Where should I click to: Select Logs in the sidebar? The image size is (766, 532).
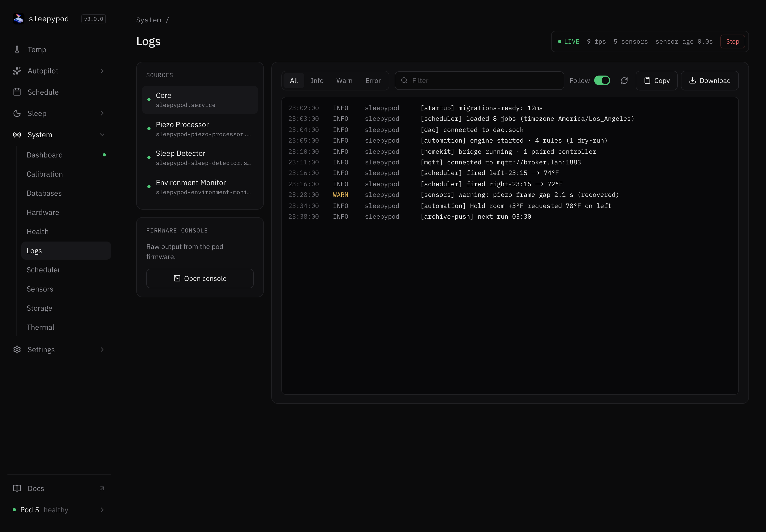point(66,251)
